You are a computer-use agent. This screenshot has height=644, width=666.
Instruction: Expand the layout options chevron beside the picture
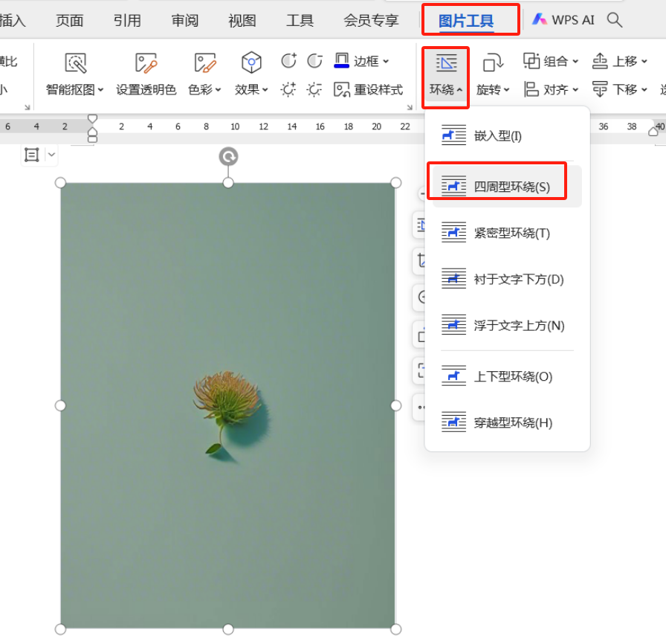point(51,155)
